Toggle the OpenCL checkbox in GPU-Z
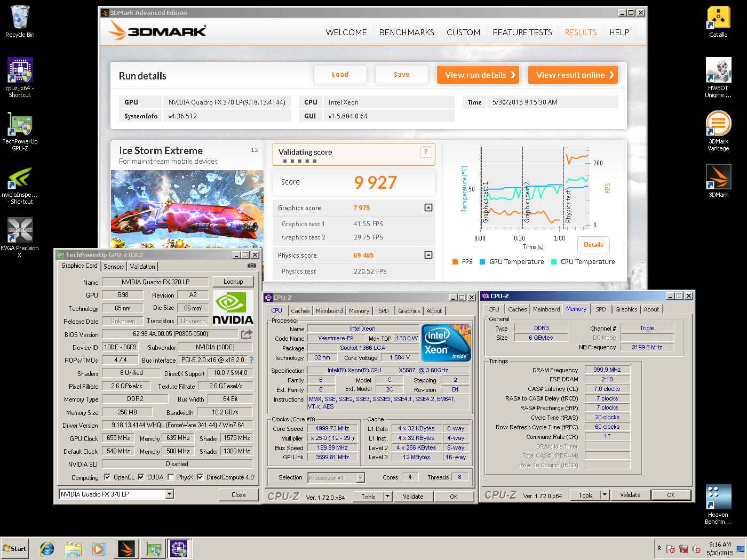 (107, 477)
